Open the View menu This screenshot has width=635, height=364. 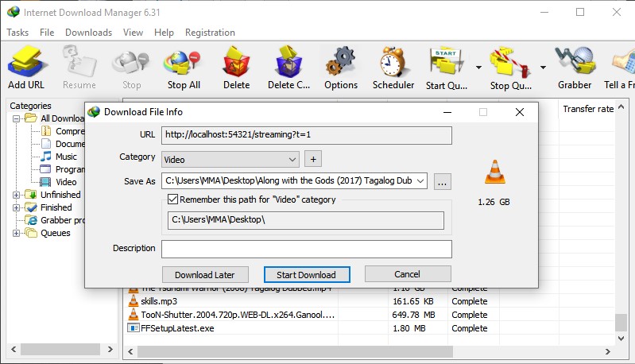coord(133,33)
